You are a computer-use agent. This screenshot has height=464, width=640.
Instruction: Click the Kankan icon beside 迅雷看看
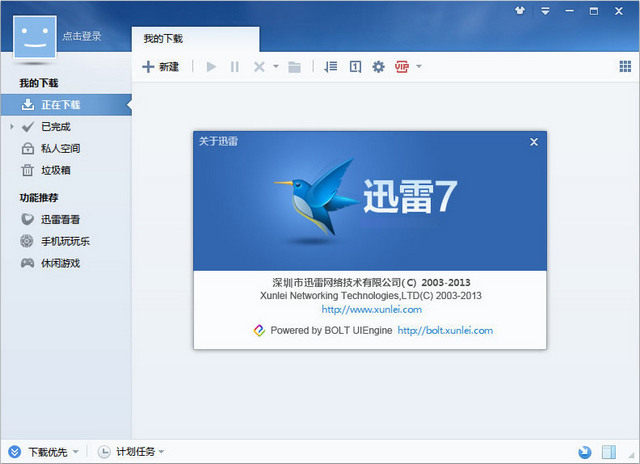click(x=27, y=220)
